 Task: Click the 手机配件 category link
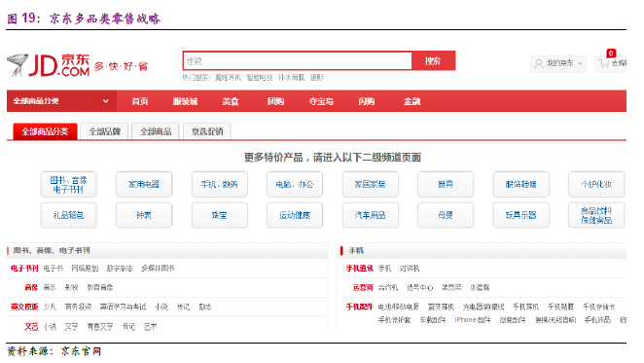(359, 307)
